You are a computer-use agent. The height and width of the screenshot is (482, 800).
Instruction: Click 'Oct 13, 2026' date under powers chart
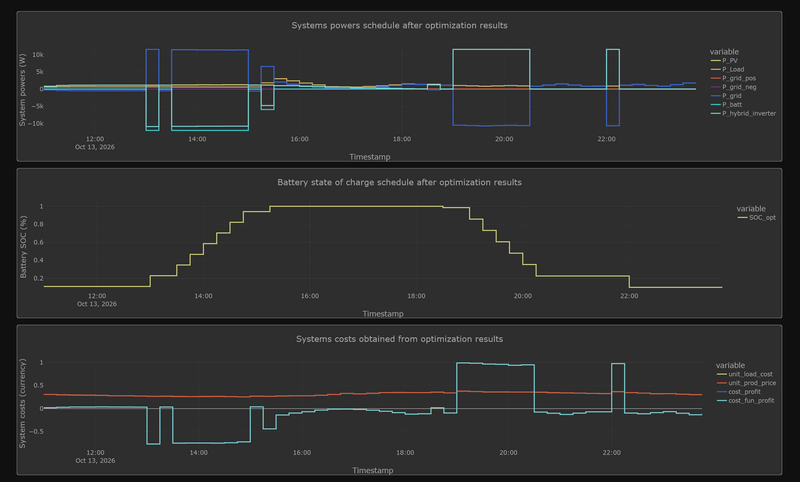click(x=95, y=147)
